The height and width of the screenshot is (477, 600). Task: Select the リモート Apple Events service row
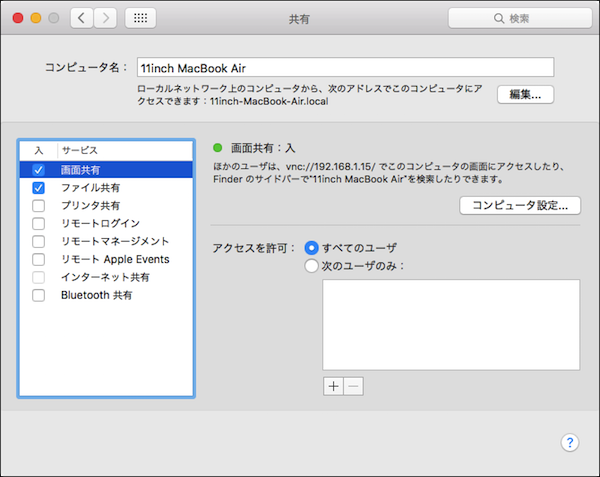(106, 259)
